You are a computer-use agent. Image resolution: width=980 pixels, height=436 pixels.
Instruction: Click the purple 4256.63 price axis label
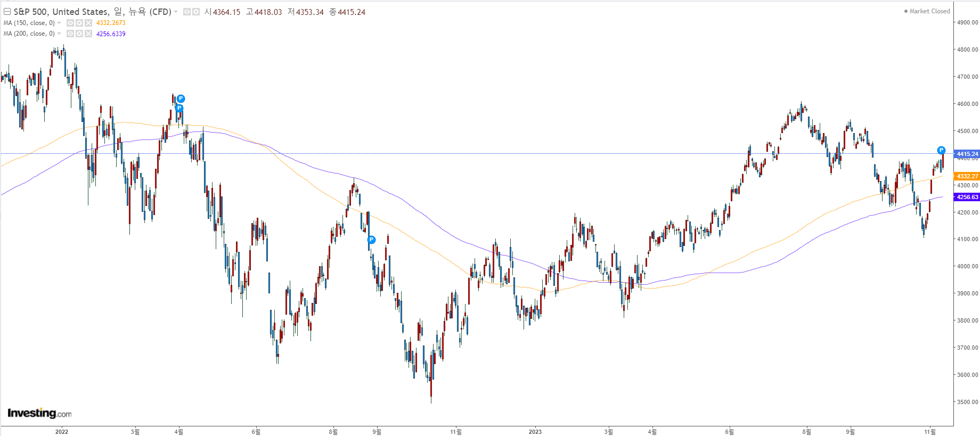click(x=967, y=197)
